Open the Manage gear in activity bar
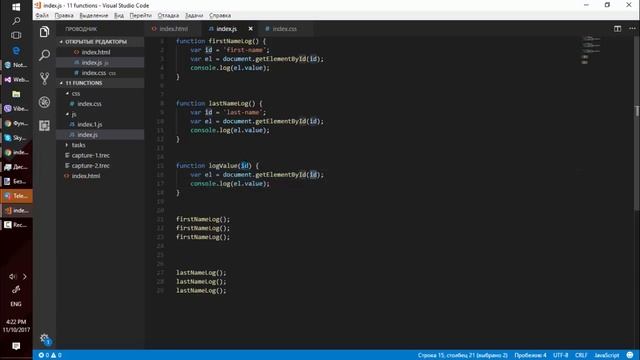 point(44,338)
